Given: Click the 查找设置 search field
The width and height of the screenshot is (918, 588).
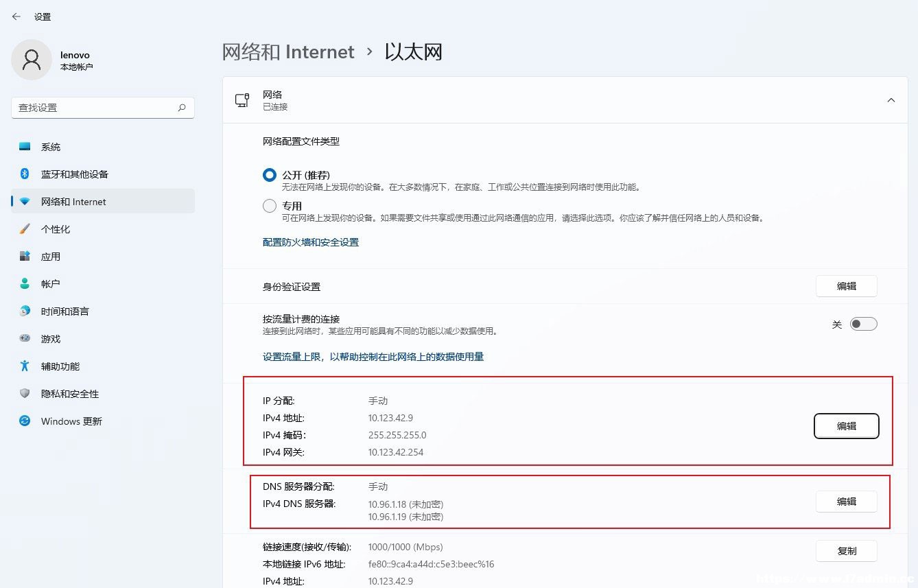Looking at the screenshot, I should (x=103, y=108).
